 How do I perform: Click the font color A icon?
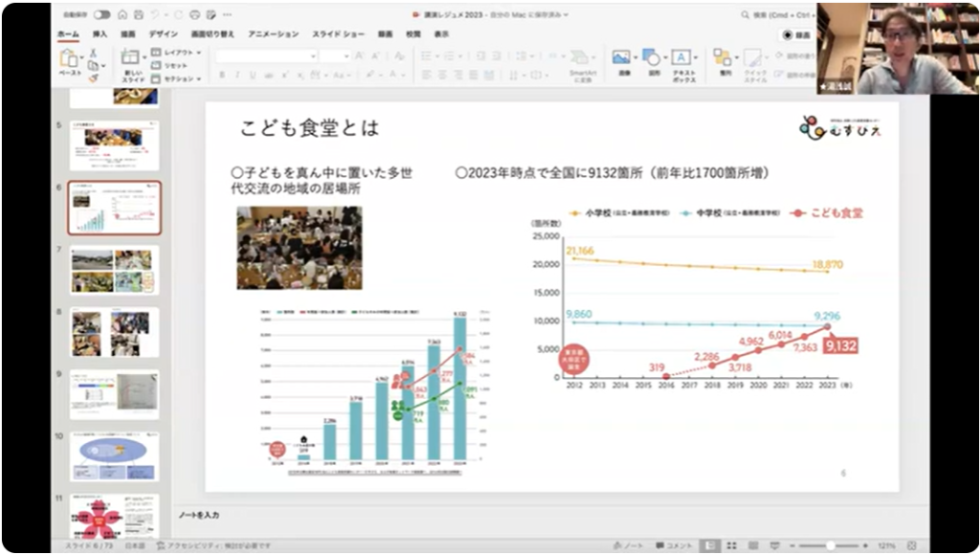[x=393, y=75]
